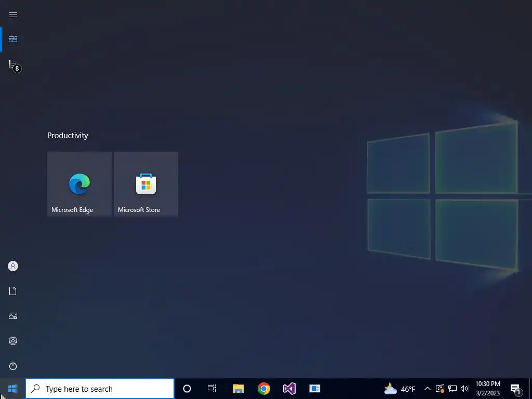Image resolution: width=532 pixels, height=399 pixels.
Task: Open the user account icon
Action: coord(13,266)
